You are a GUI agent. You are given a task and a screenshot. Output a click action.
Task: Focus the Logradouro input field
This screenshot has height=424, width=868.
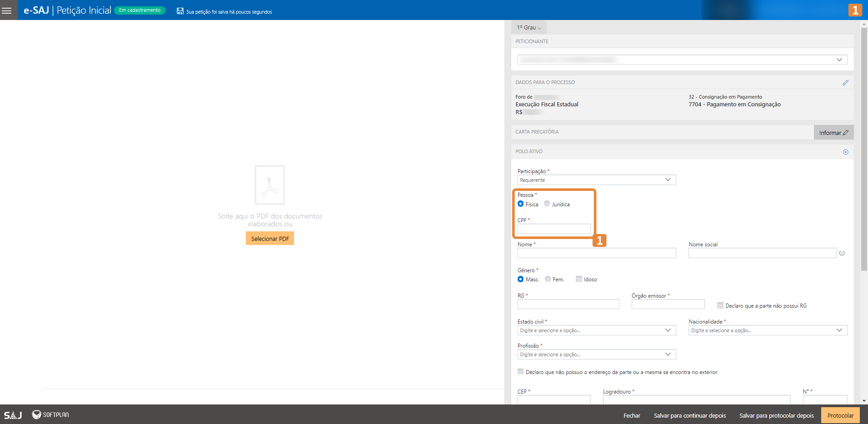pos(697,400)
